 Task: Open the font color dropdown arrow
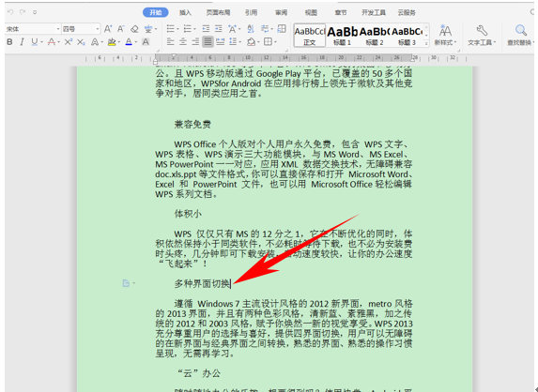136,42
